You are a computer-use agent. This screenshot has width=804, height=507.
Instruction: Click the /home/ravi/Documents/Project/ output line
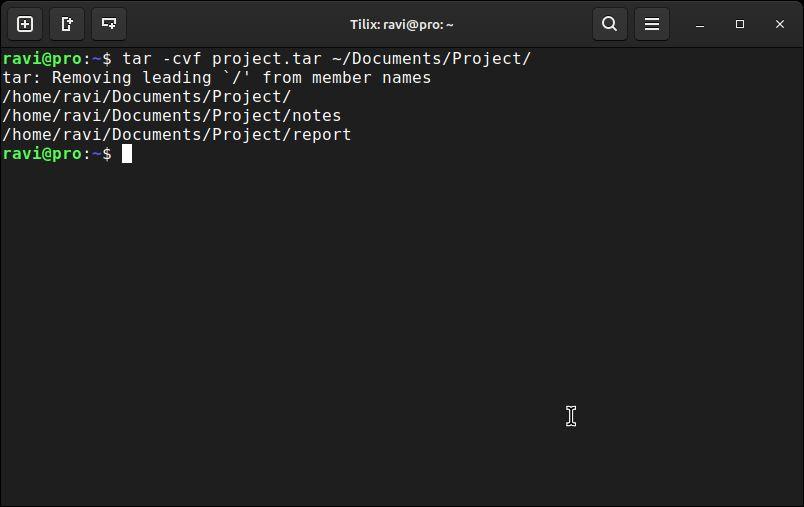[x=147, y=97]
